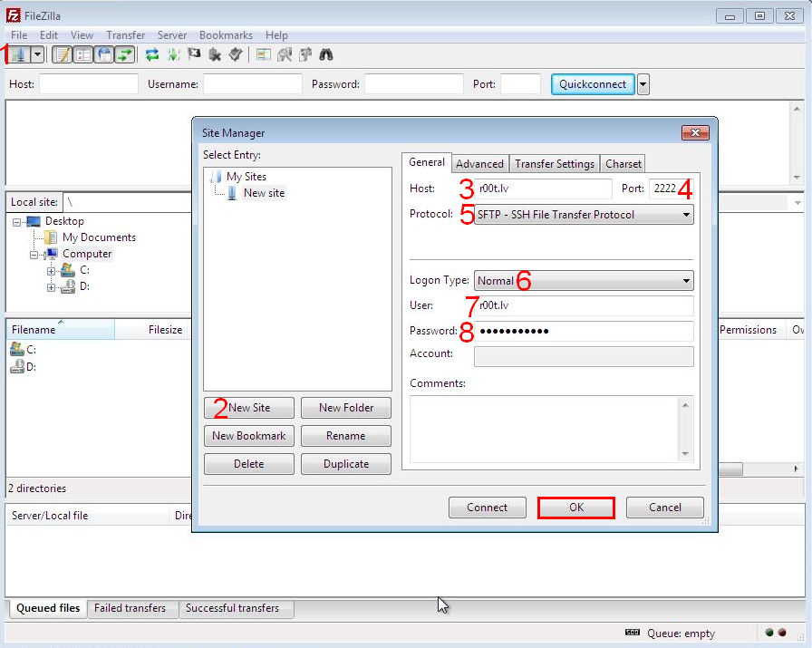812x648 pixels.
Task: Toggle the local directory tree view
Action: coord(82,54)
